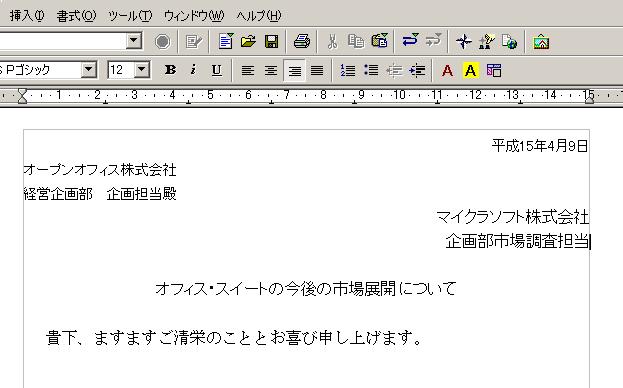The image size is (623, 388).
Task: Toggle Bold formatting
Action: (170, 70)
